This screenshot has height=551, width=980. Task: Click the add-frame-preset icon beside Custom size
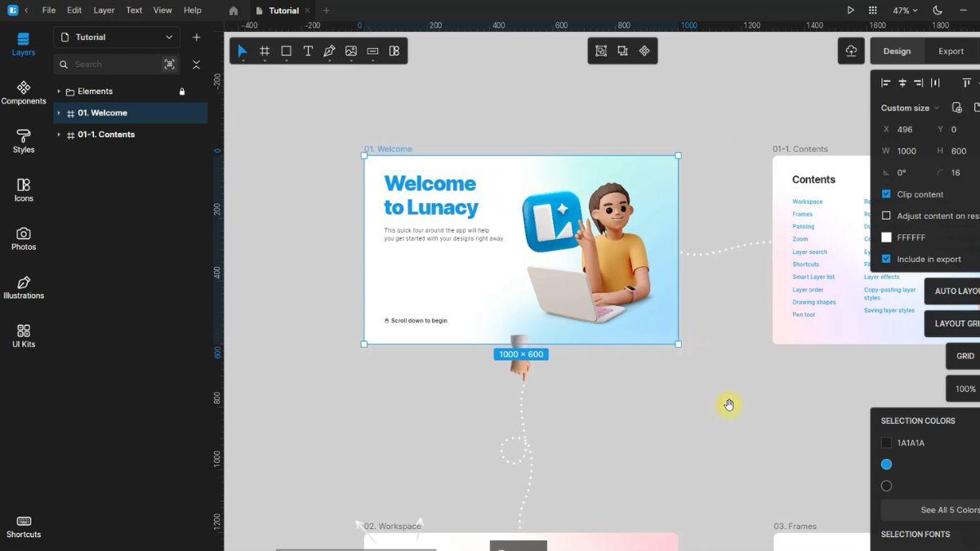click(957, 108)
